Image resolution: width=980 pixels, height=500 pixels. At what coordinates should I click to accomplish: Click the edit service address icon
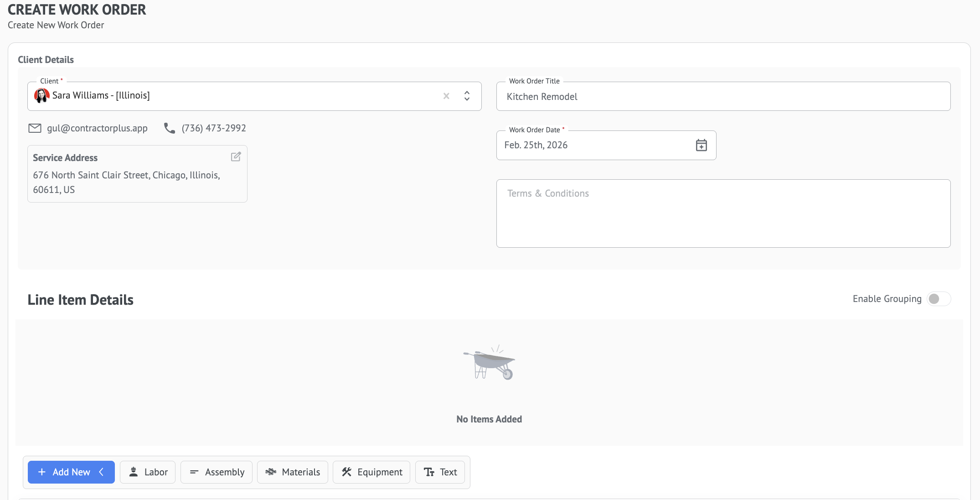[236, 157]
